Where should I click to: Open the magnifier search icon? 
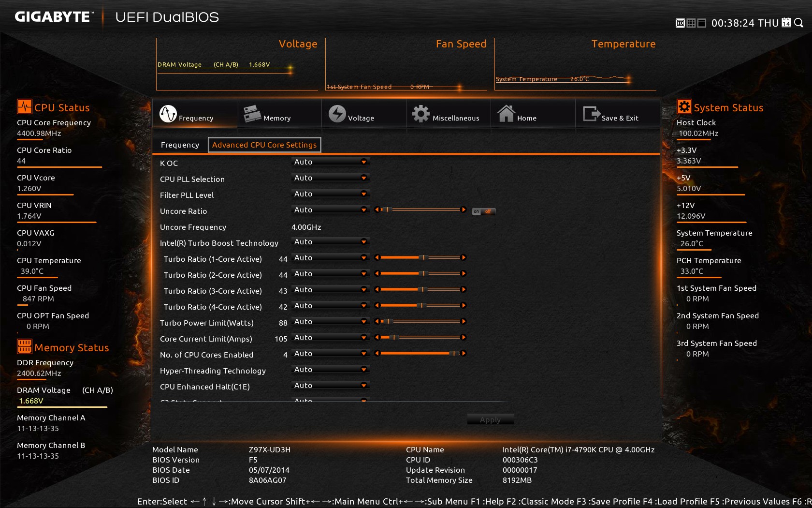798,23
